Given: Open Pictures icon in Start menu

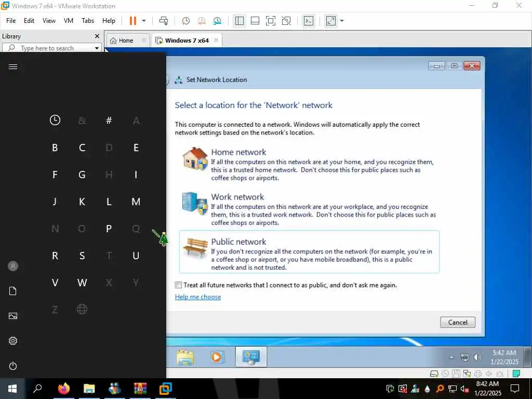Looking at the screenshot, I should (x=13, y=316).
